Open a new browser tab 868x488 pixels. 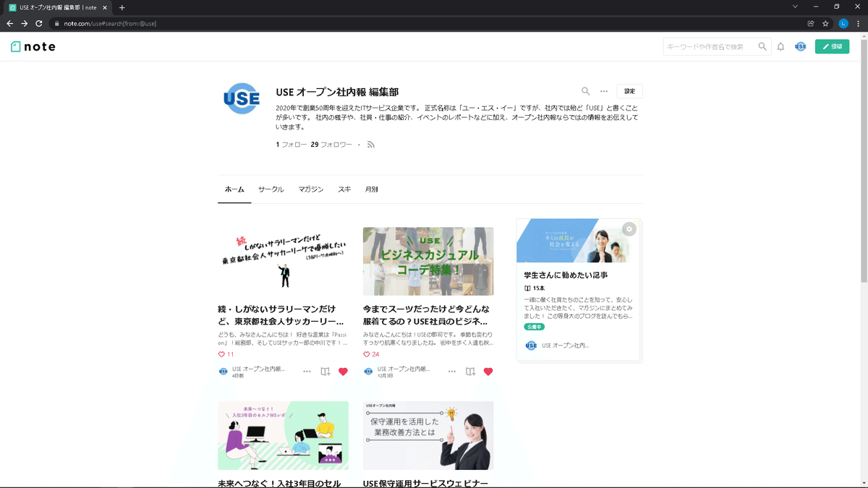click(122, 7)
